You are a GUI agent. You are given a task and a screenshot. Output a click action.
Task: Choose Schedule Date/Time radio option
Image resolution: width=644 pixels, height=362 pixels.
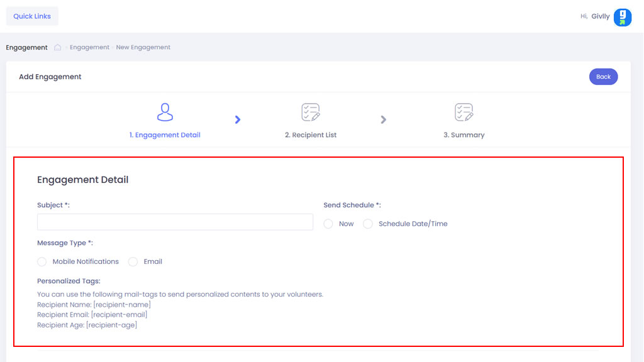click(368, 224)
